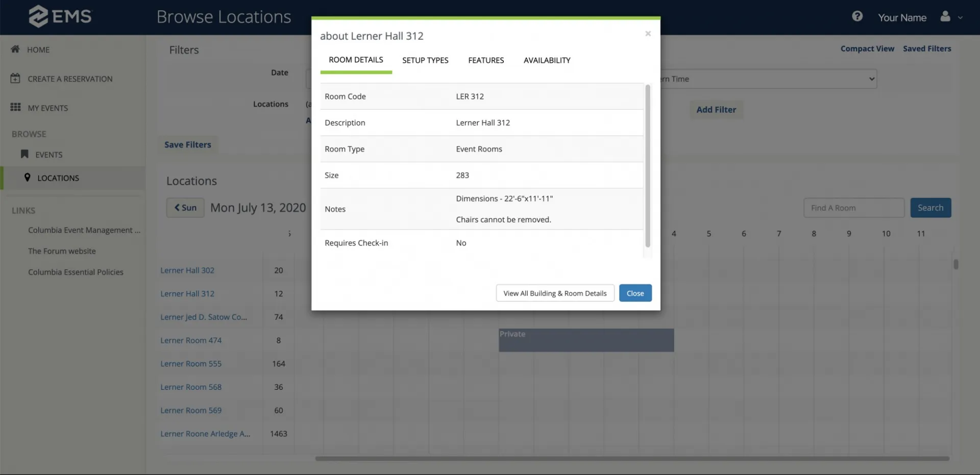The height and width of the screenshot is (475, 980).
Task: Switch to the Setup Types tab
Action: pos(425,60)
